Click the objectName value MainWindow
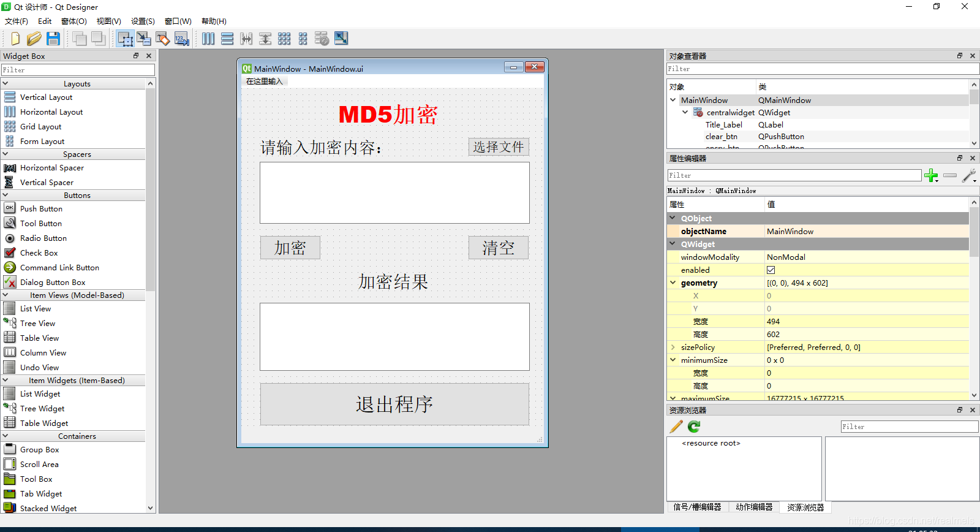This screenshot has height=532, width=980. [x=867, y=232]
